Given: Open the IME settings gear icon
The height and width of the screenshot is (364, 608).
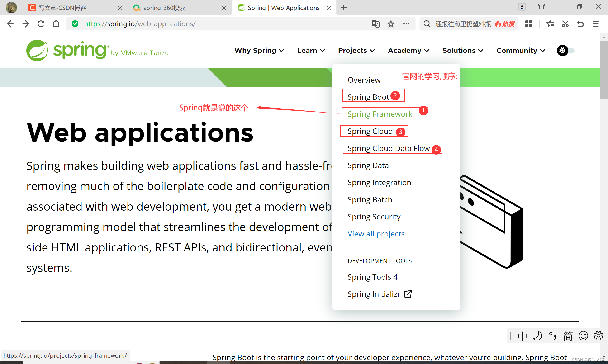Looking at the screenshot, I should point(598,336).
